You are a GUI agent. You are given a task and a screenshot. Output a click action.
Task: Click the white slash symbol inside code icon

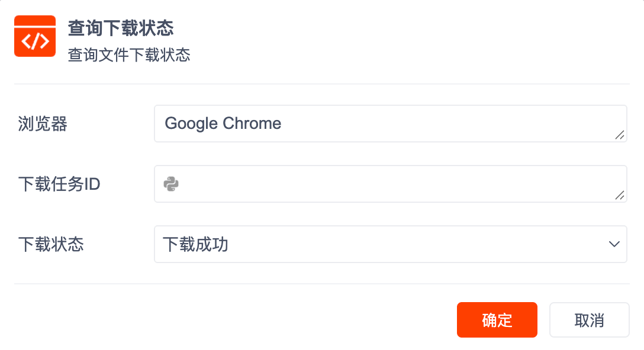(x=35, y=41)
